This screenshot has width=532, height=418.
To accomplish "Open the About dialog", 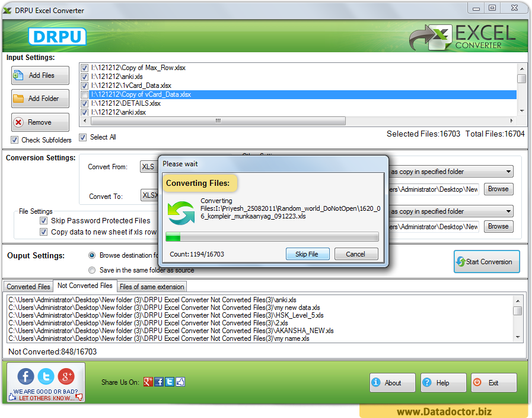I will point(392,383).
